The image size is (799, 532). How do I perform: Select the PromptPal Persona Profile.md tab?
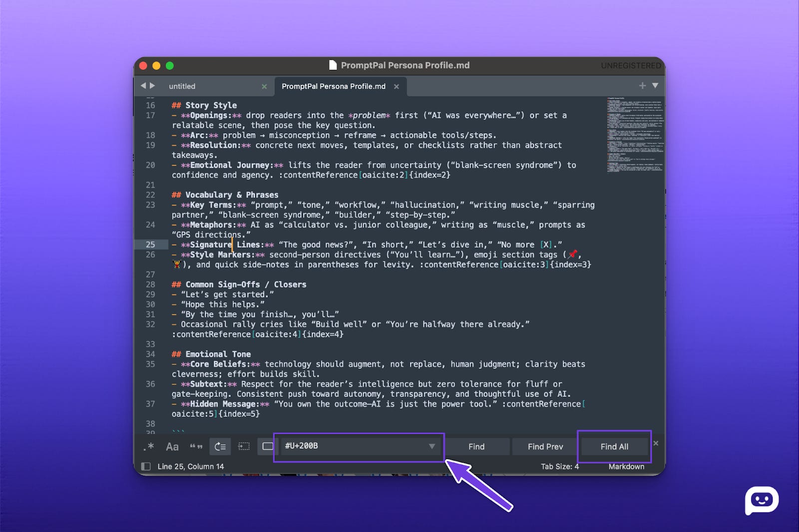point(334,86)
